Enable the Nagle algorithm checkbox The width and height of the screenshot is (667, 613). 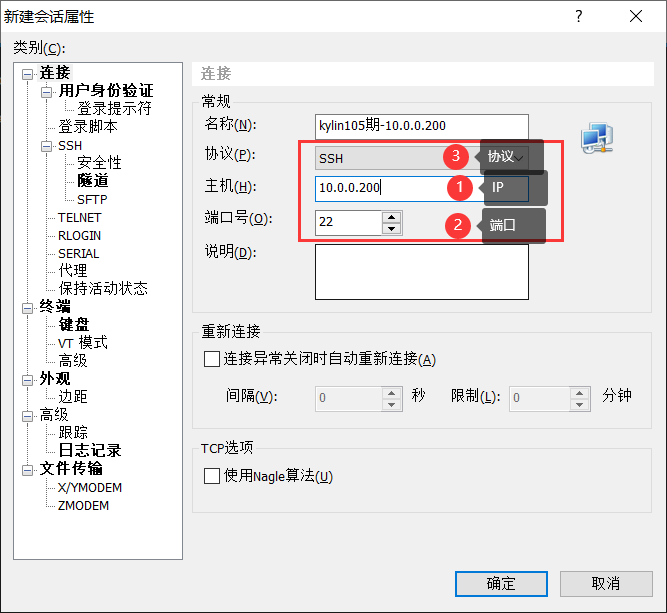pyautogui.click(x=212, y=476)
